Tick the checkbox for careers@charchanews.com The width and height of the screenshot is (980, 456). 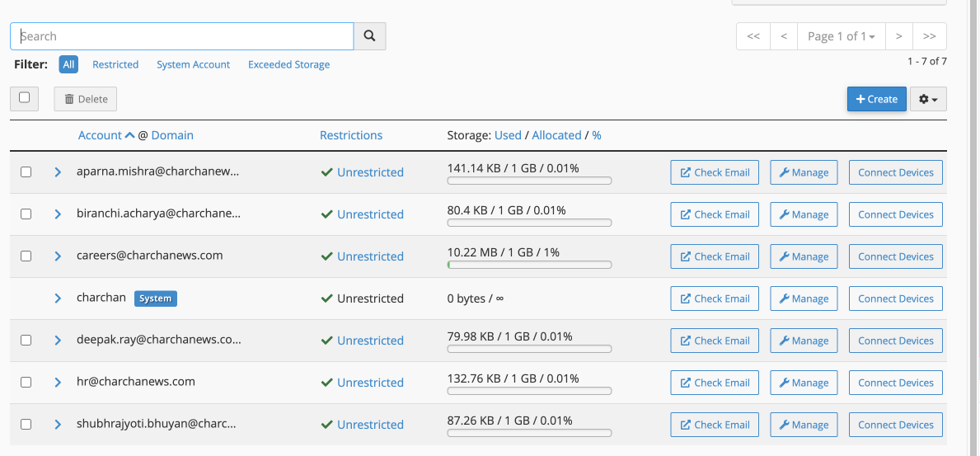tap(26, 256)
